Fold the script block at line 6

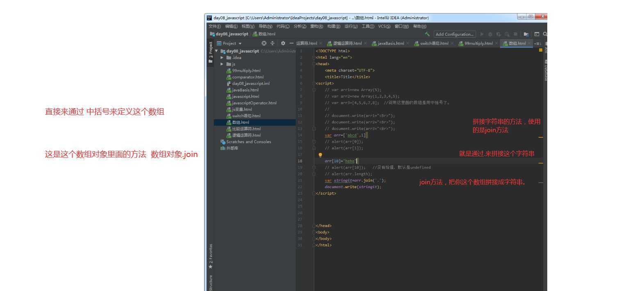314,83
